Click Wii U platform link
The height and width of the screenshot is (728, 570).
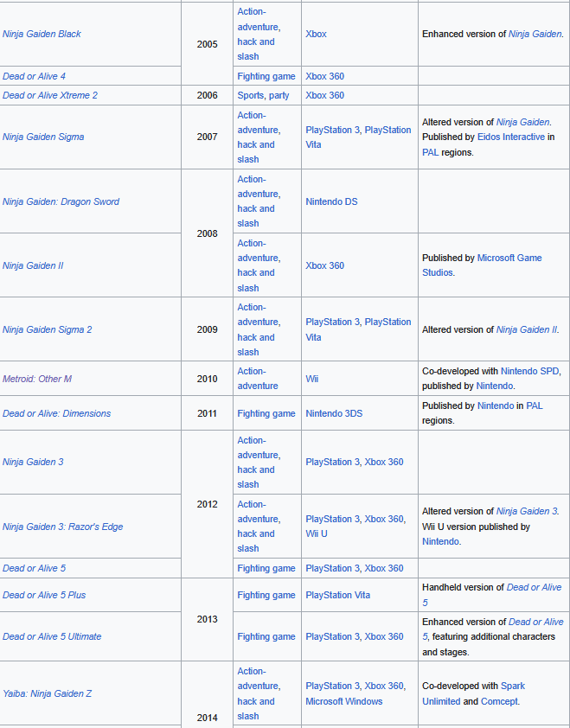tap(317, 534)
